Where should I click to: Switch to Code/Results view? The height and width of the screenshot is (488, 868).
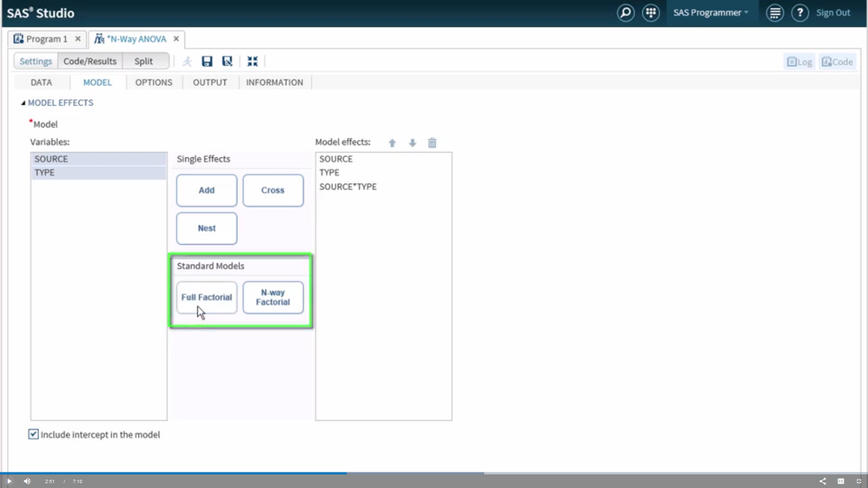(90, 62)
